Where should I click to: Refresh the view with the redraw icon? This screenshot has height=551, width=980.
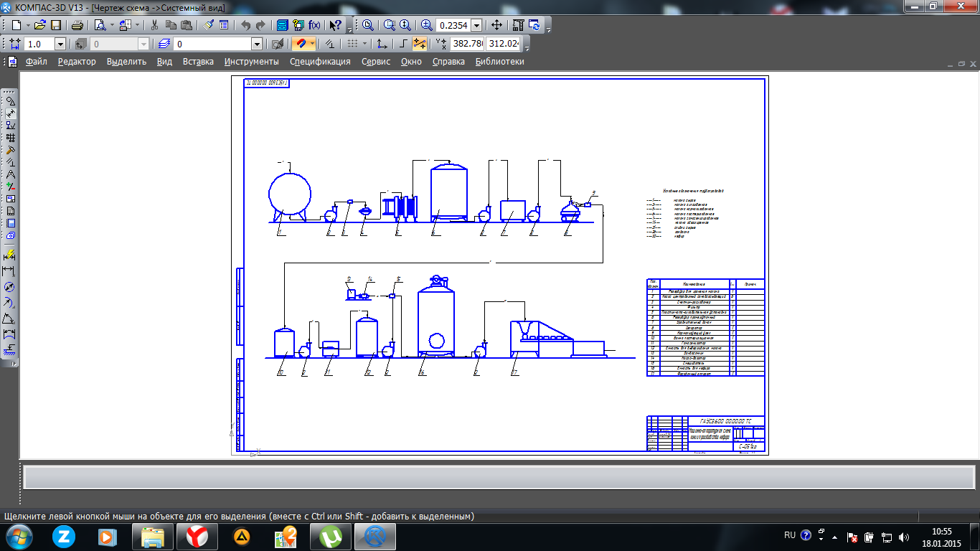click(535, 25)
